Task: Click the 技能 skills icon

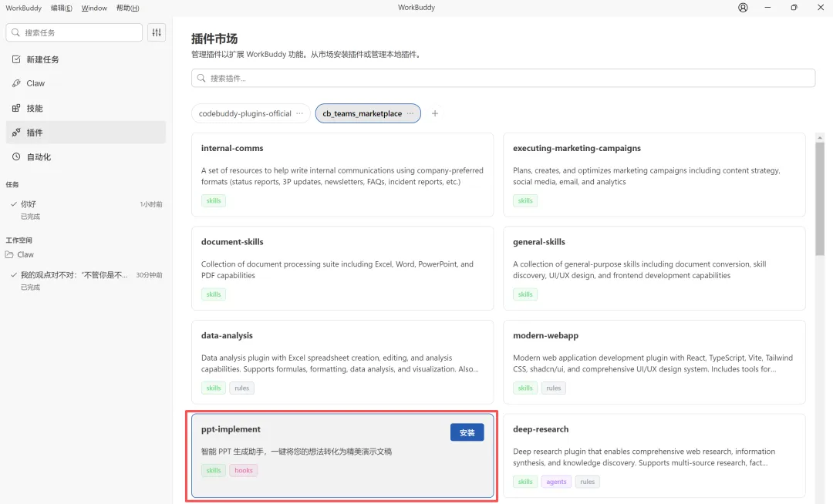Action: tap(16, 108)
